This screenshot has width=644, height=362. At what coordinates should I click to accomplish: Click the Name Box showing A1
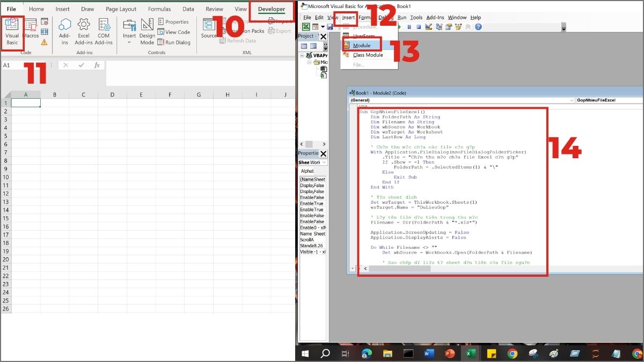coord(23,65)
